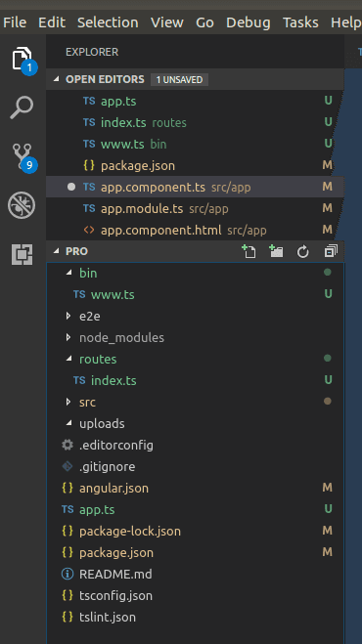Viewport: 362px width, 644px height.
Task: Click the New Folder icon in PRO header
Action: point(276,251)
